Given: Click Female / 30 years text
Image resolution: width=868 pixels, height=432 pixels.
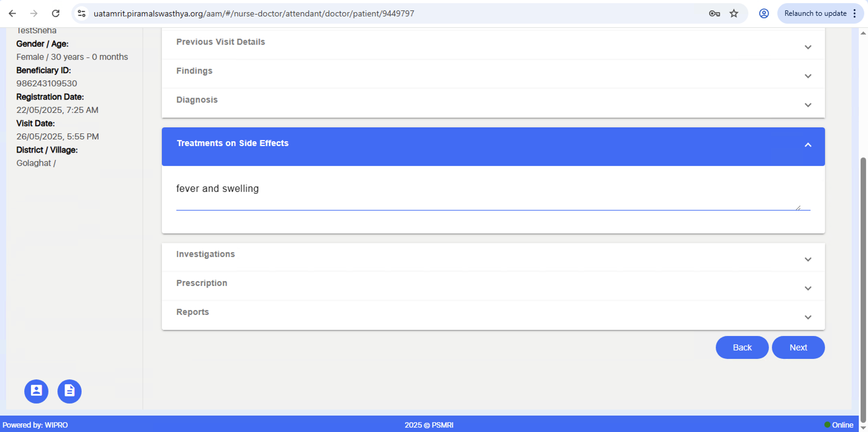Looking at the screenshot, I should [x=72, y=57].
